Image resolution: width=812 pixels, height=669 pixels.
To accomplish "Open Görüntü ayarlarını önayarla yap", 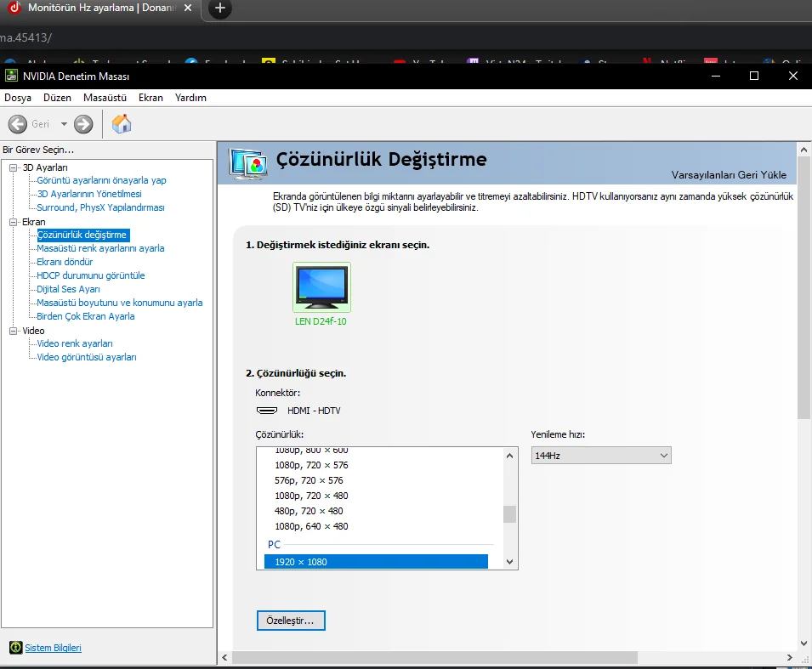I will [x=101, y=180].
